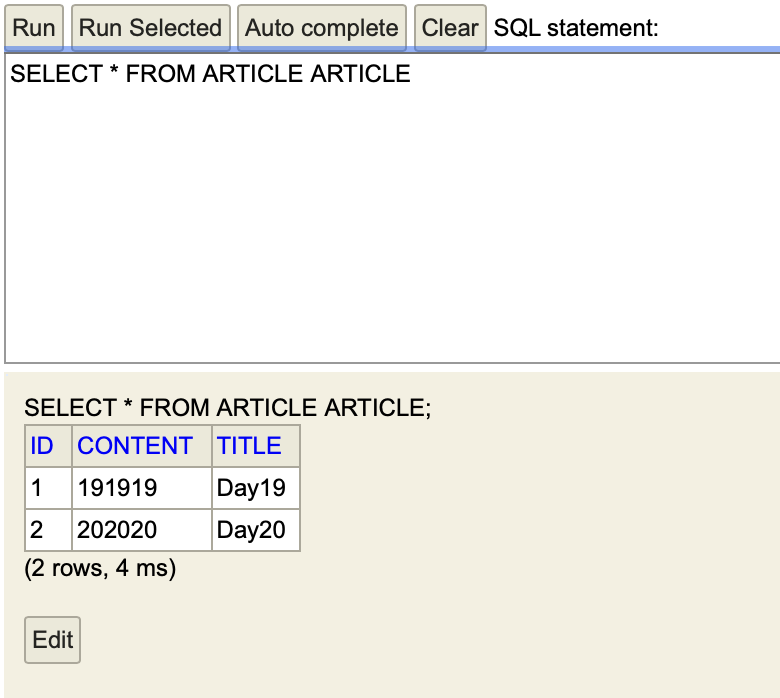Click the '(2 rows, 4 ms)' status text
Image resolution: width=780 pixels, height=698 pixels.
[100, 568]
